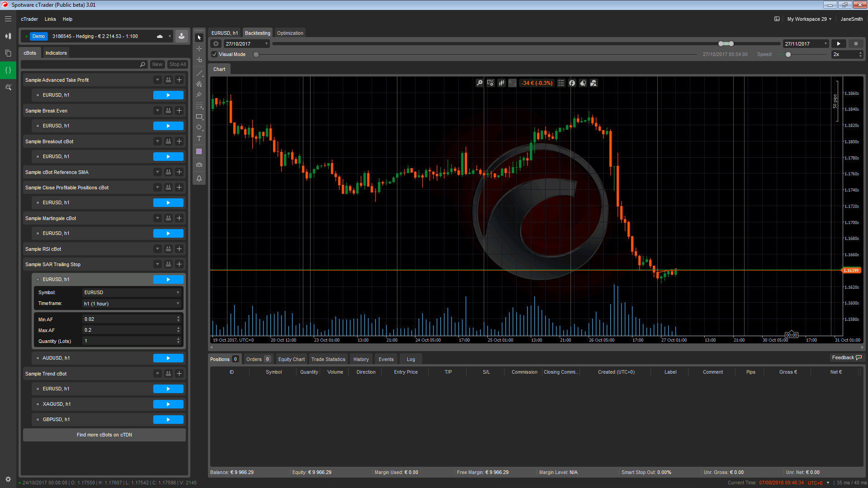
Task: Expand Sample Break Even dropdown arrow
Action: (x=157, y=111)
